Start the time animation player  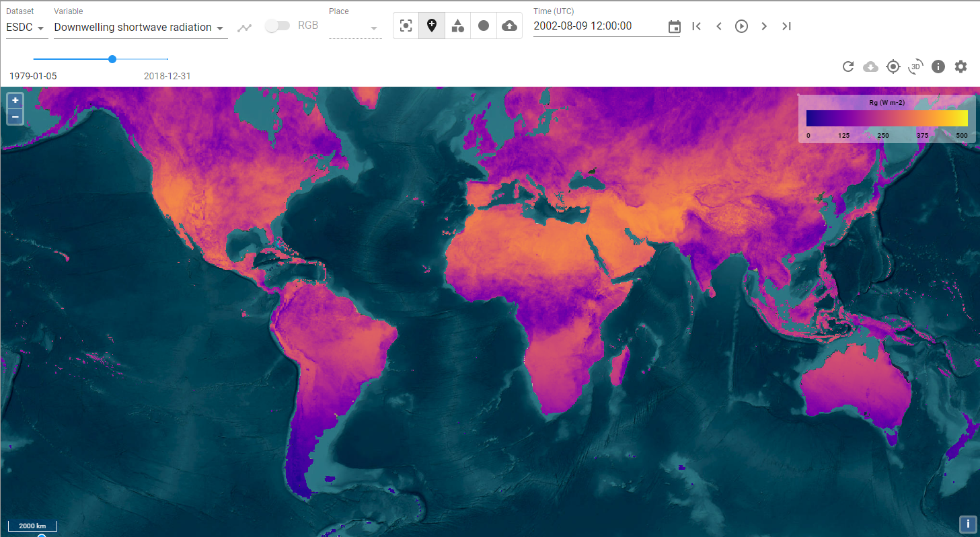click(741, 26)
